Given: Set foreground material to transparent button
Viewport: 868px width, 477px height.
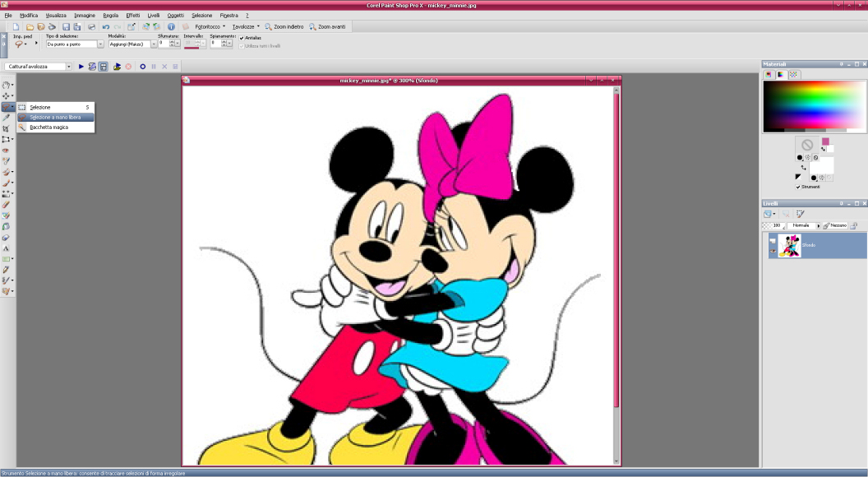Looking at the screenshot, I should (x=815, y=157).
